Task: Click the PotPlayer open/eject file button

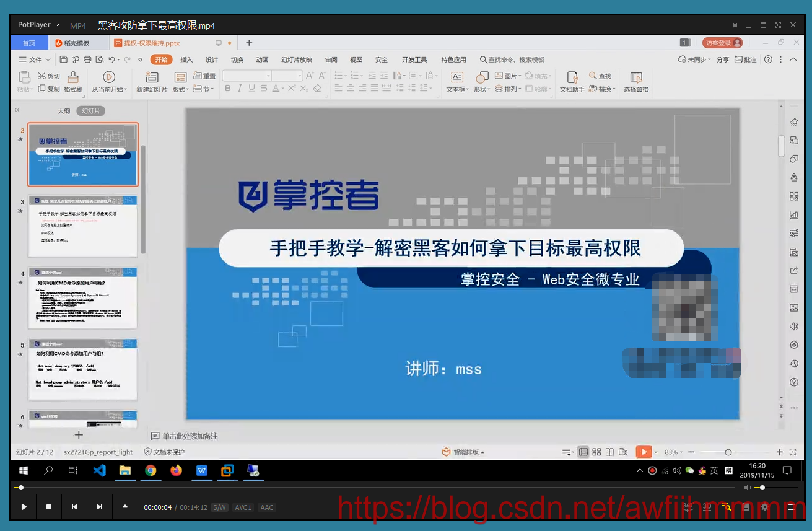Action: 125,507
